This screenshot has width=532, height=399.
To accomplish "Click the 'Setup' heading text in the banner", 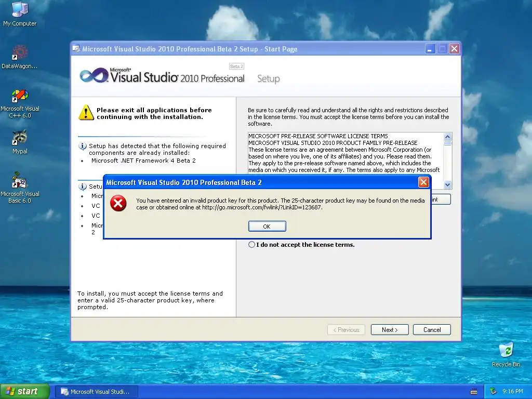I will click(269, 79).
